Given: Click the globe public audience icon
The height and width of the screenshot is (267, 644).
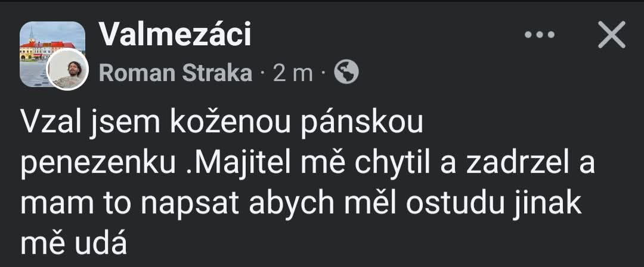Looking at the screenshot, I should point(346,73).
